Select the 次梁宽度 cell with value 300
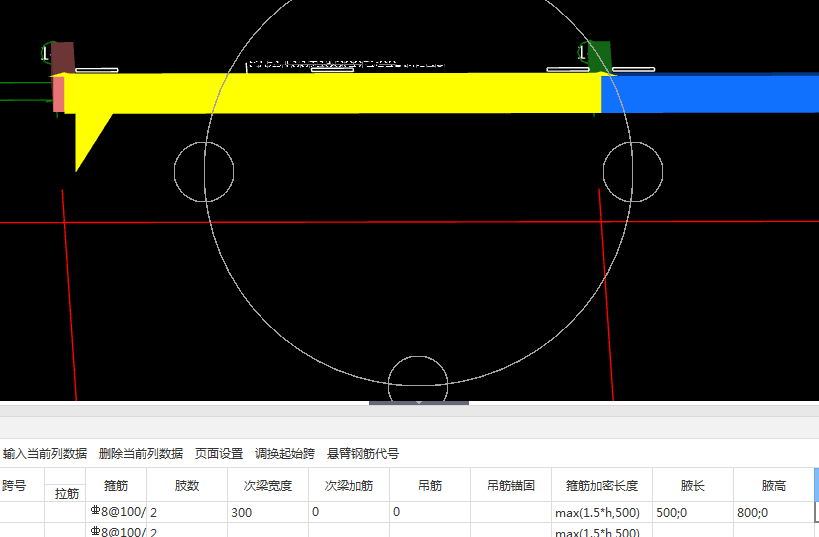 pyautogui.click(x=268, y=512)
